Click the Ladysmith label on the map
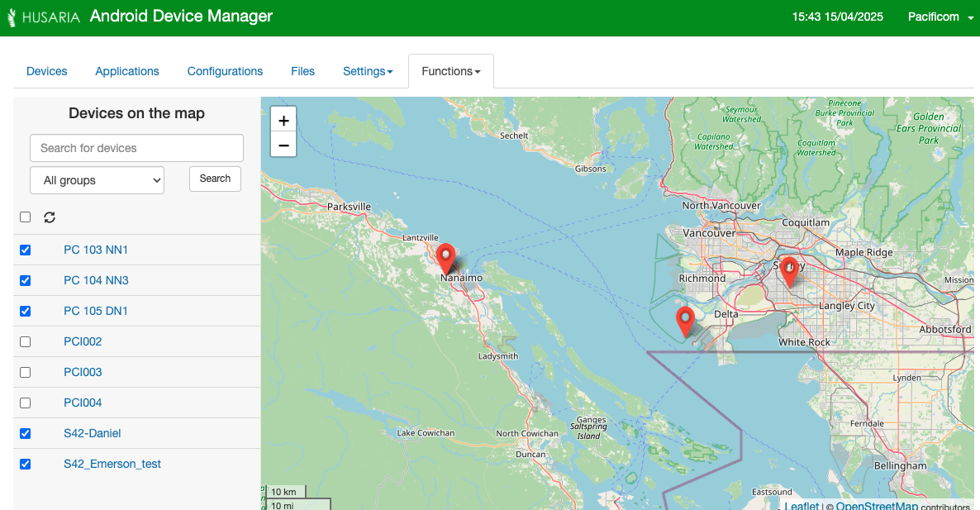The width and height of the screenshot is (980, 510). tap(498, 356)
